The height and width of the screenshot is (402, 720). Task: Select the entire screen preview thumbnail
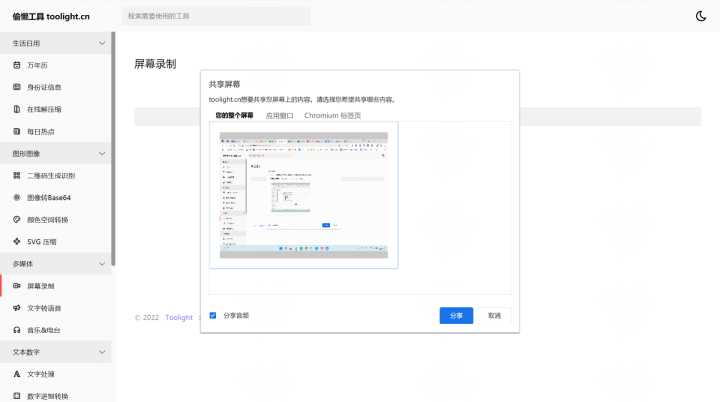(x=304, y=195)
